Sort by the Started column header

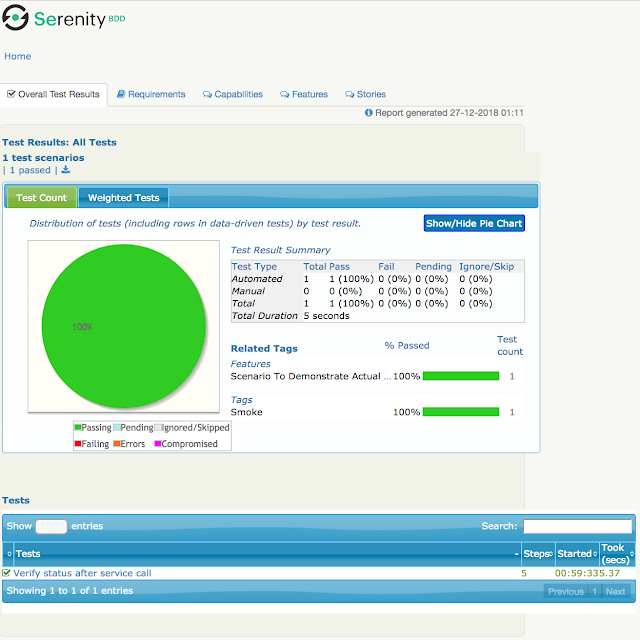pos(577,553)
